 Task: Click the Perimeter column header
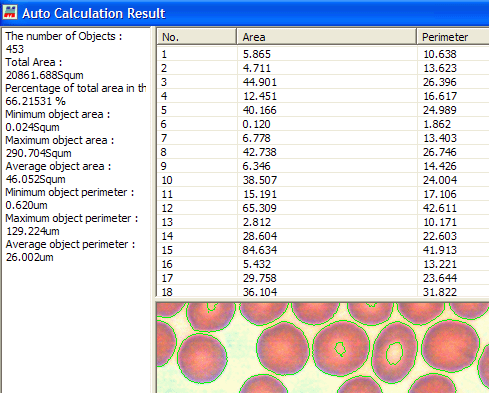(x=453, y=36)
